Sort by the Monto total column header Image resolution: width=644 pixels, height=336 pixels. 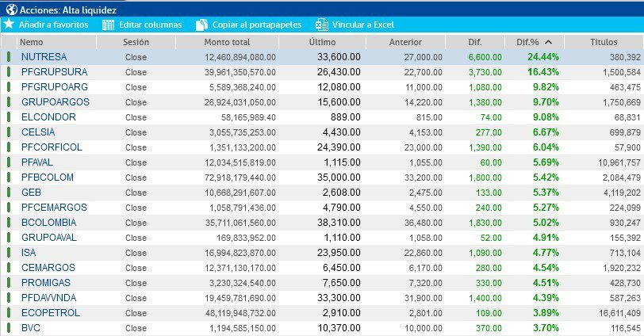227,42
